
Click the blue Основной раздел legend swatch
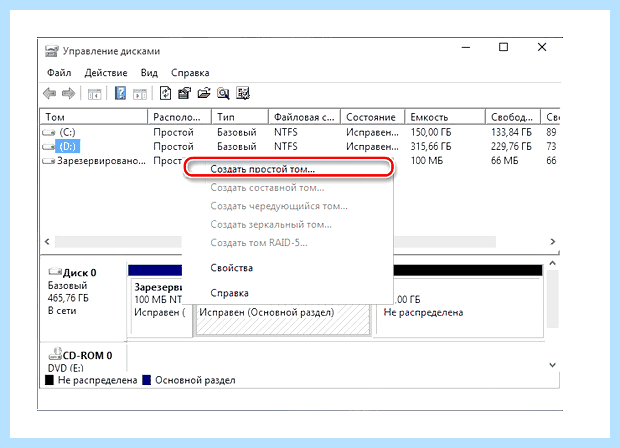tap(147, 380)
